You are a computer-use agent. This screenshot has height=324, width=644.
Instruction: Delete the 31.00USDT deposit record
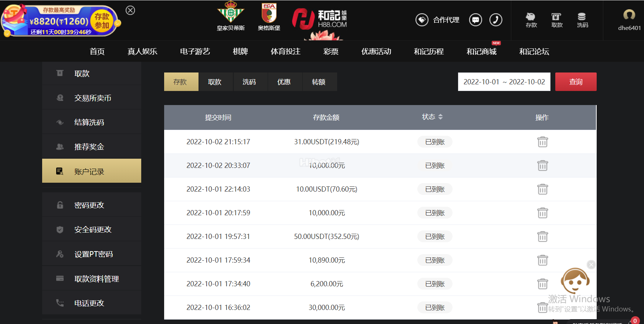(542, 142)
